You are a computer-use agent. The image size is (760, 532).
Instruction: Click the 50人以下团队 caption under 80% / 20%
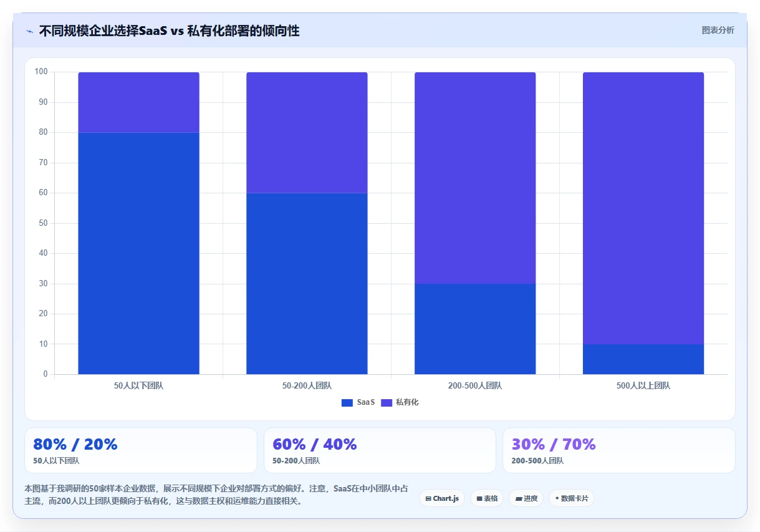(x=56, y=461)
